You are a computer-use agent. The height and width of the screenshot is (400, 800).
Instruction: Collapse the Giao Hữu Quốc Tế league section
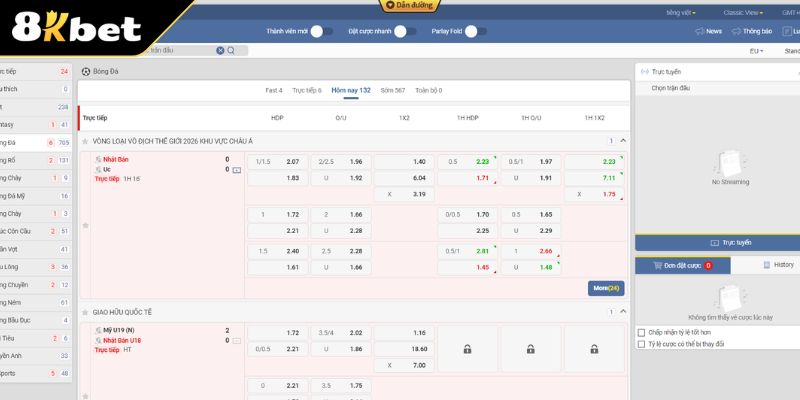[x=624, y=312]
